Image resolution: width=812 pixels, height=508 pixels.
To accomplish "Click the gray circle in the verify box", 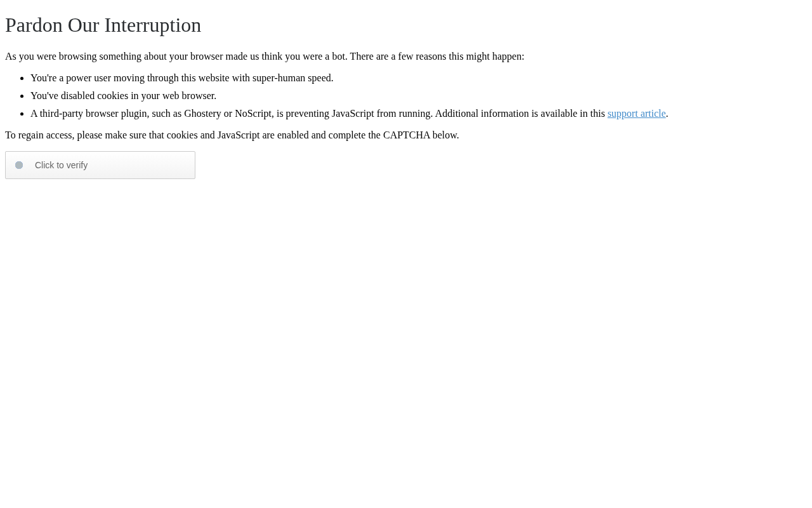I will [19, 165].
